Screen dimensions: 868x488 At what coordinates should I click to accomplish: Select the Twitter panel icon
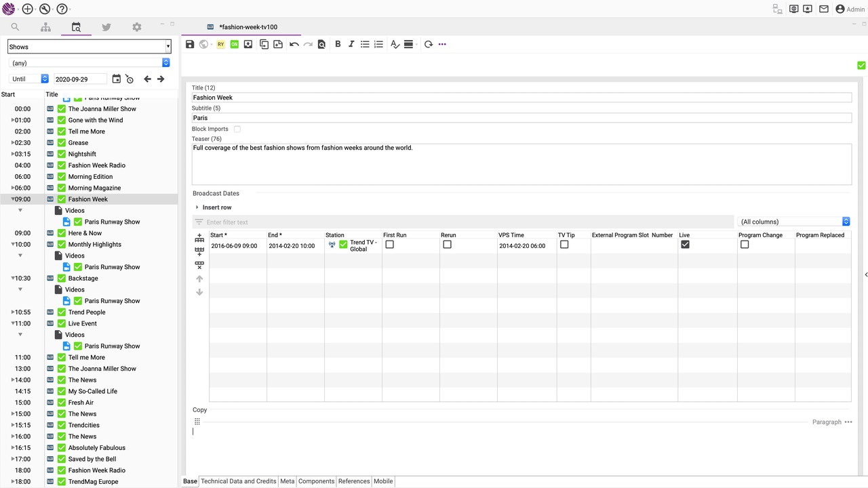point(106,27)
